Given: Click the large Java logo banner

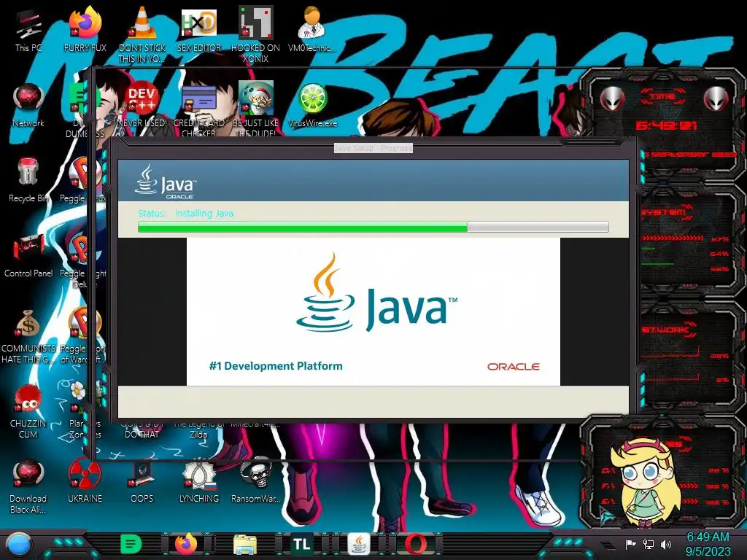Looking at the screenshot, I should click(x=376, y=293).
